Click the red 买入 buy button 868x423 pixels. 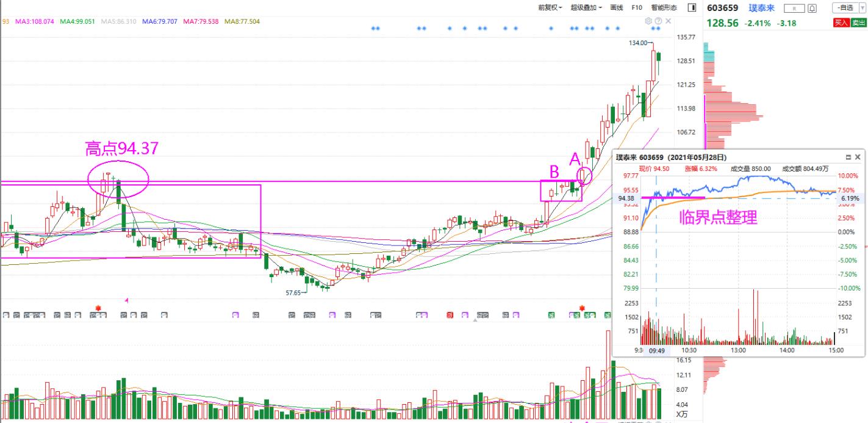(x=841, y=23)
